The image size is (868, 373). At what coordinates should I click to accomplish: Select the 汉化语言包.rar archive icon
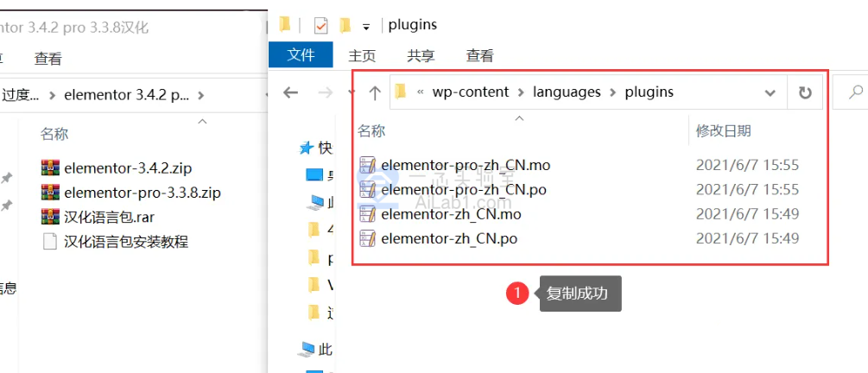click(x=50, y=217)
